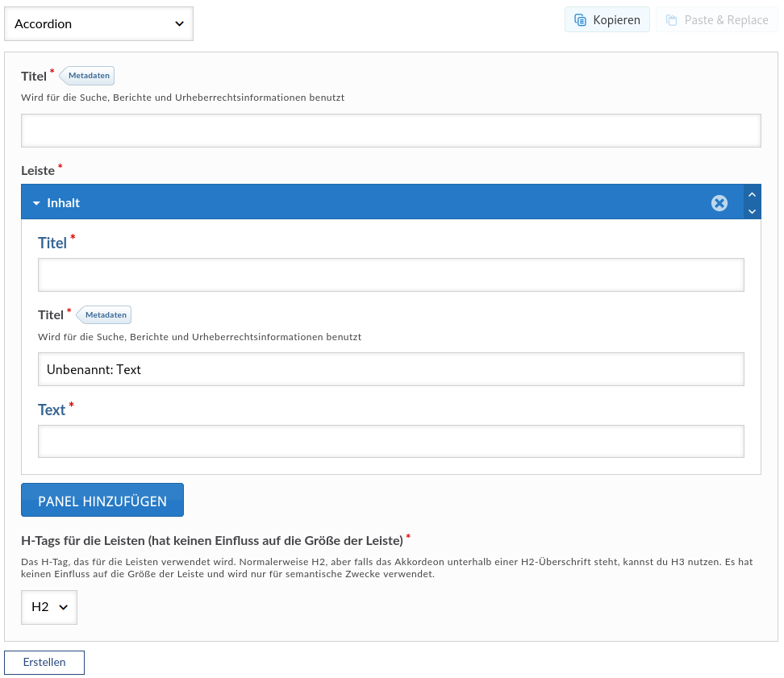This screenshot has width=784, height=678.
Task: Open Metadaten tag inside the Inhalt panel
Action: (x=106, y=314)
